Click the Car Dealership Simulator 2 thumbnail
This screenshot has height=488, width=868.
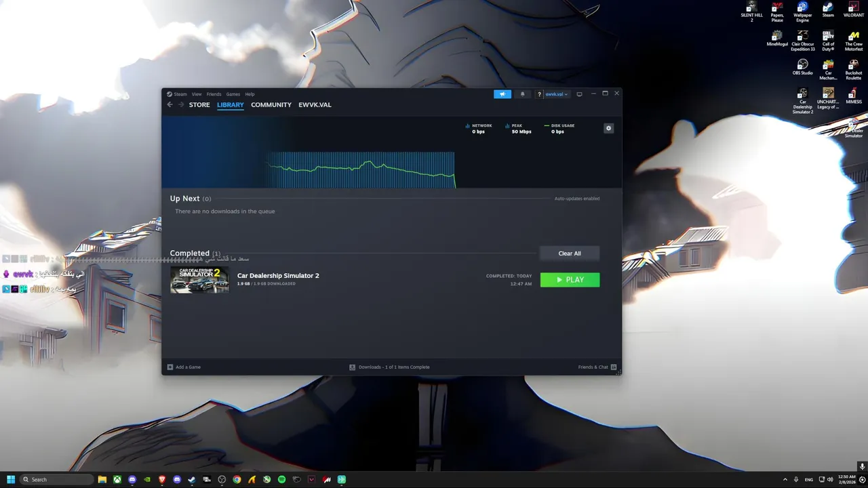pos(199,280)
